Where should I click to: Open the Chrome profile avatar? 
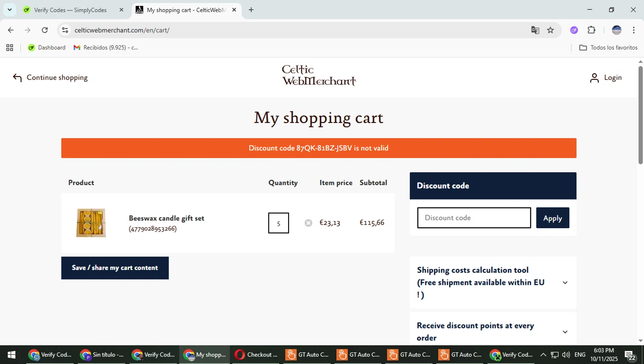pos(617,30)
